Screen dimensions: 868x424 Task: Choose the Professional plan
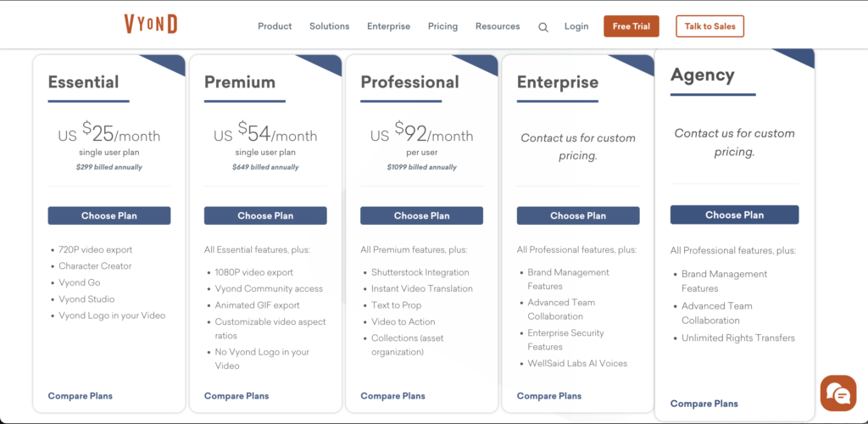[x=421, y=215]
